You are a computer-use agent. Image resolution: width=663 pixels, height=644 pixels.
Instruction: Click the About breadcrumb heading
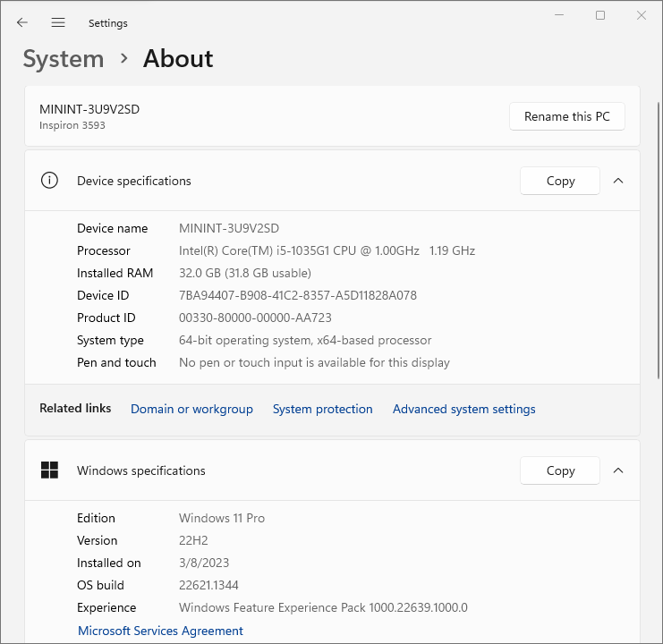pyautogui.click(x=178, y=58)
